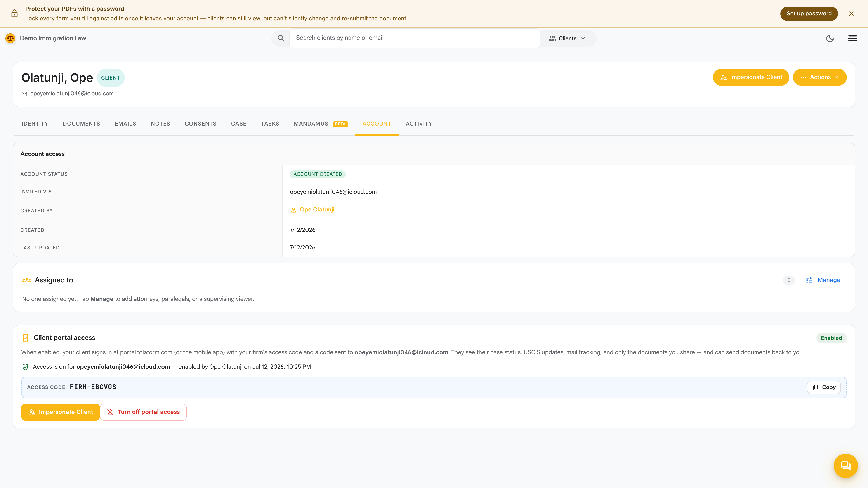Focus the search clients input field
Image resolution: width=868 pixels, height=488 pixels.
point(415,38)
